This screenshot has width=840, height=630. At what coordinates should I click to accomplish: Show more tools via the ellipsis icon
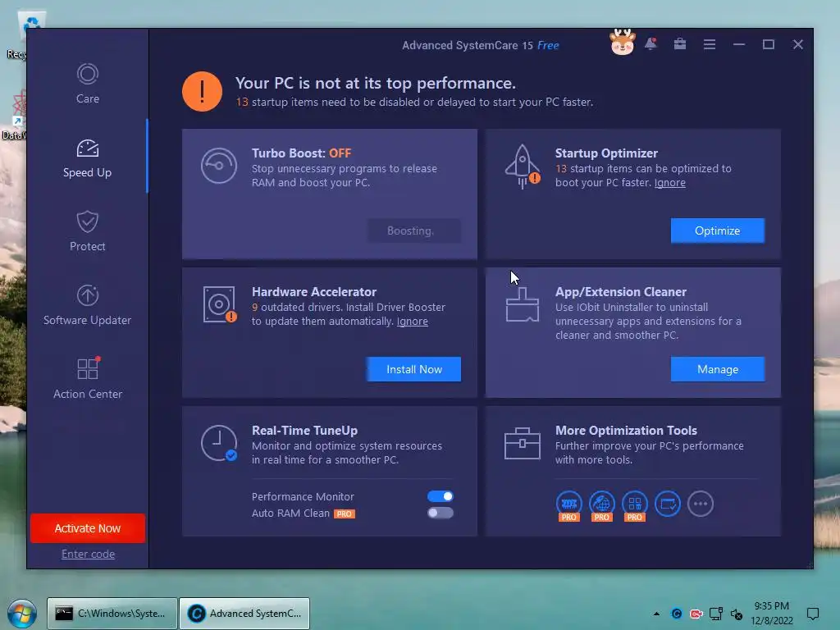(x=701, y=504)
